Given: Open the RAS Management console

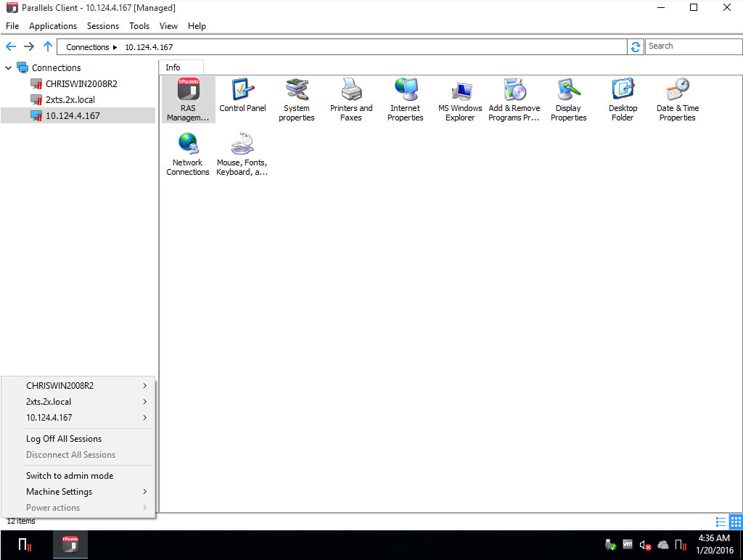Looking at the screenshot, I should point(188,99).
